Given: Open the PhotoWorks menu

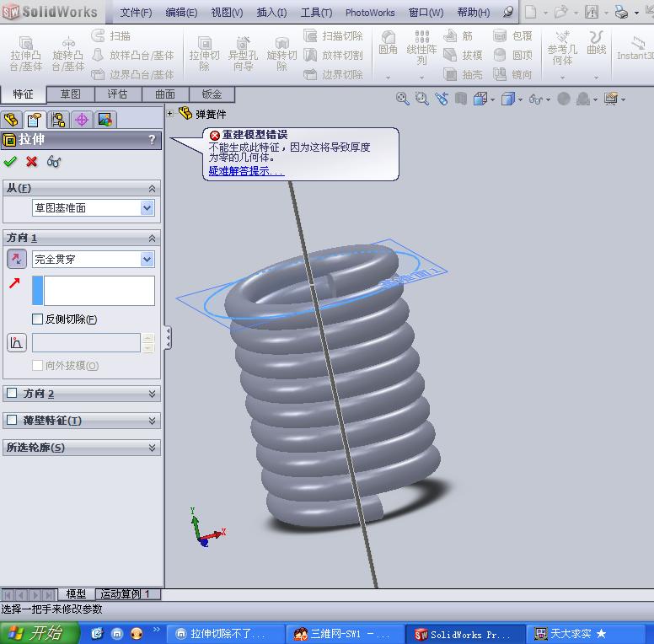Looking at the screenshot, I should 370,13.
